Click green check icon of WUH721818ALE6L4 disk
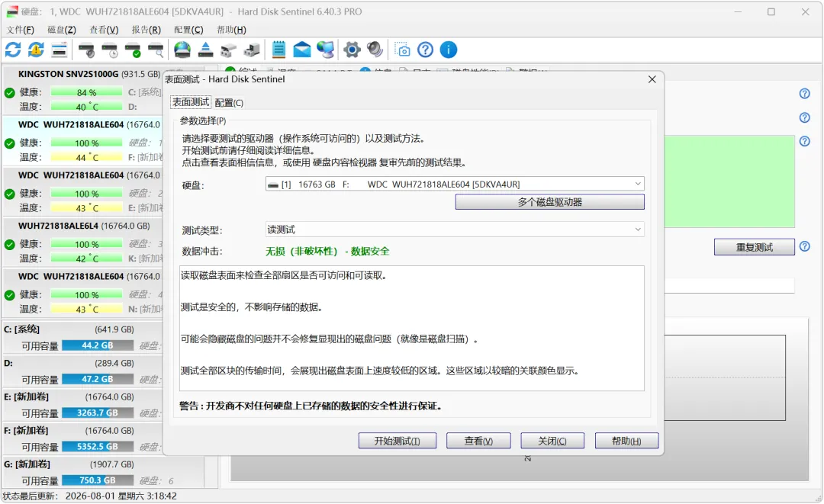This screenshot has width=824, height=504. point(9,245)
